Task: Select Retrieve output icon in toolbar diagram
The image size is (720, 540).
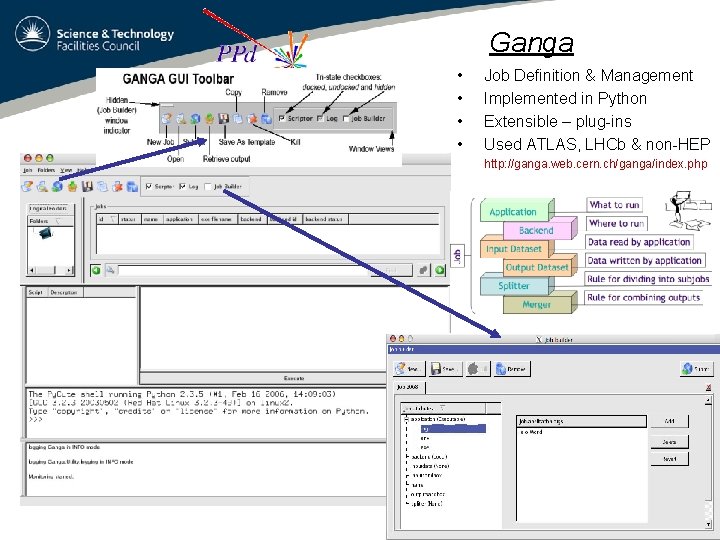Action: pyautogui.click(x=209, y=118)
